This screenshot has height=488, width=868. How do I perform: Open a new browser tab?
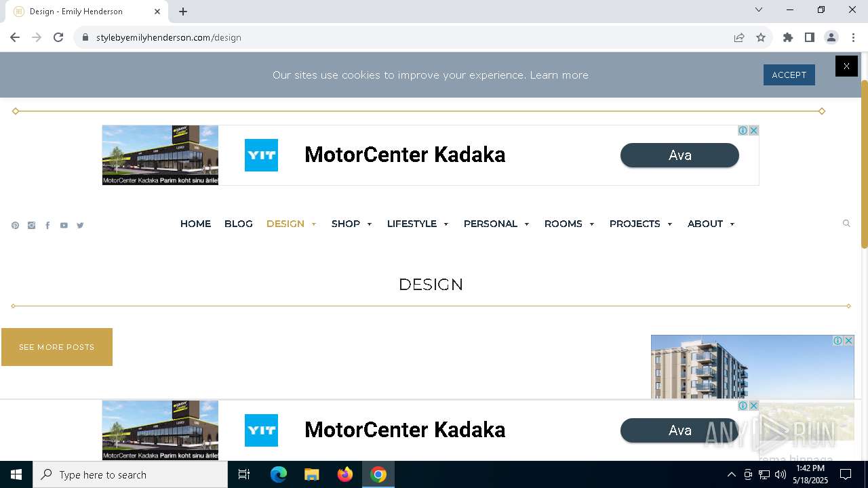pyautogui.click(x=183, y=12)
